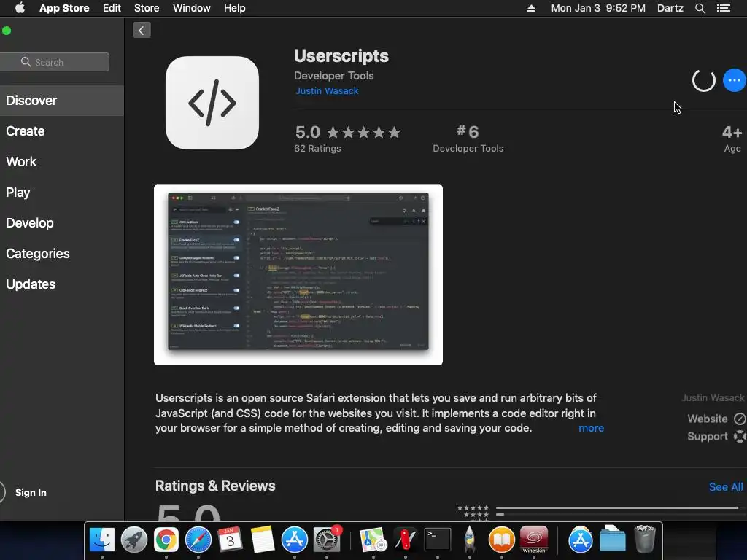Open Terminal from the Dock
Image resolution: width=747 pixels, height=560 pixels.
pos(438,540)
